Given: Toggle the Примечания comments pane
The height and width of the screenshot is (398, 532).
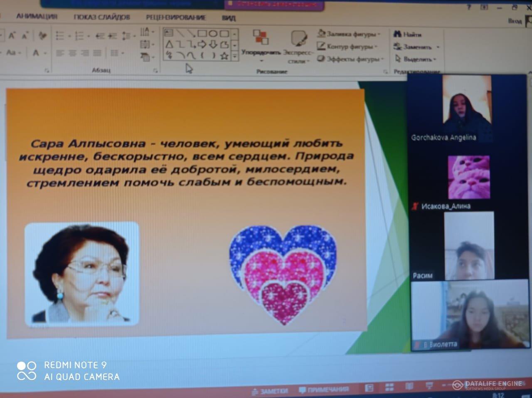Looking at the screenshot, I should (x=324, y=390).
